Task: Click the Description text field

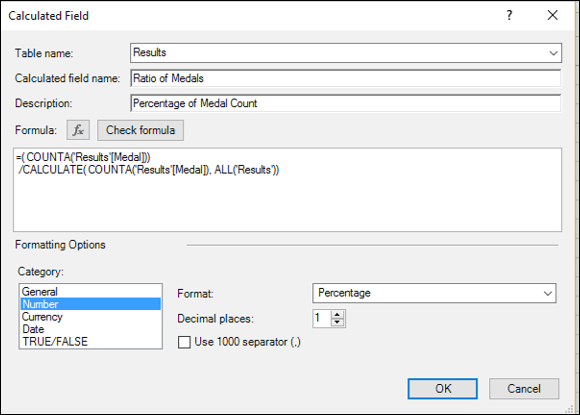Action: pyautogui.click(x=345, y=103)
